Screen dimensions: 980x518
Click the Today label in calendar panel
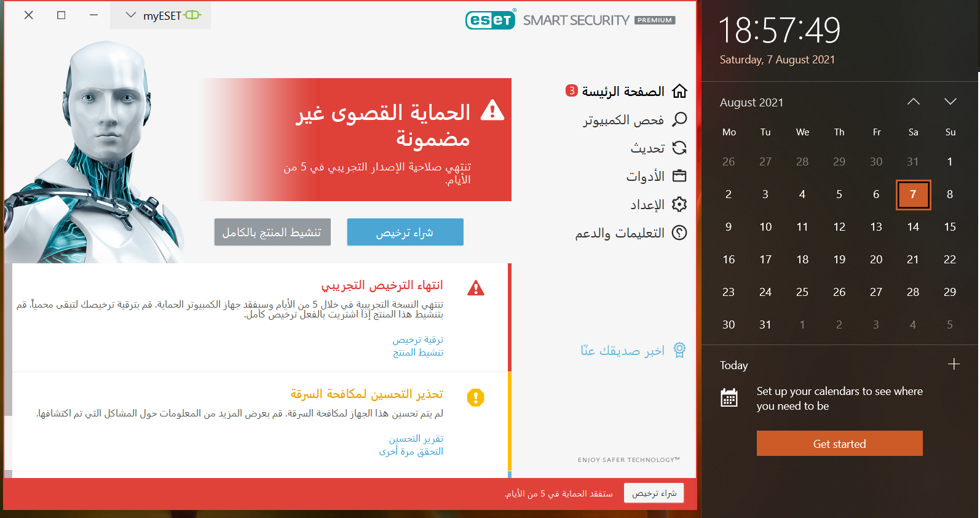[x=734, y=365]
